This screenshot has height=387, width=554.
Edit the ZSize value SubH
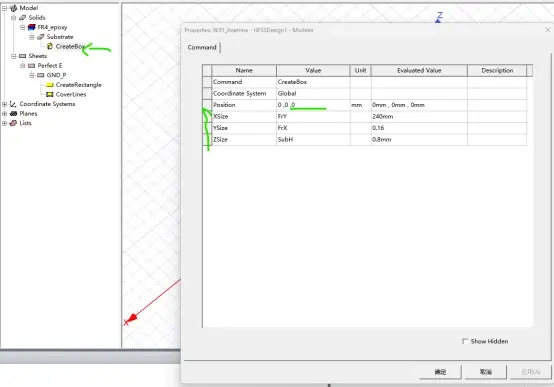pos(313,140)
